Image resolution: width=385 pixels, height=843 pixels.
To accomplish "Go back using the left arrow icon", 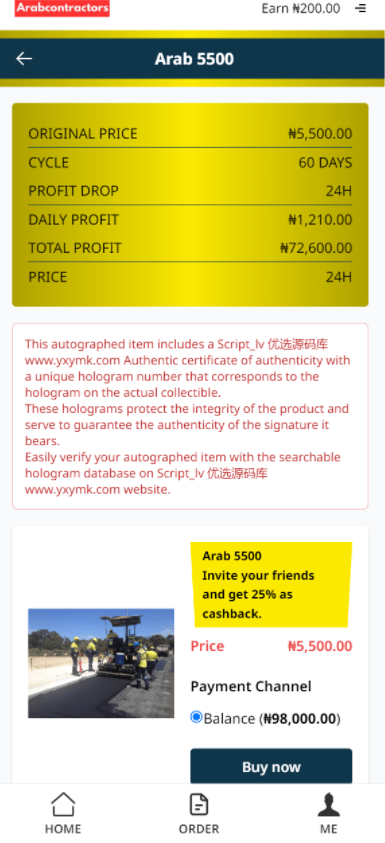I will 24,59.
